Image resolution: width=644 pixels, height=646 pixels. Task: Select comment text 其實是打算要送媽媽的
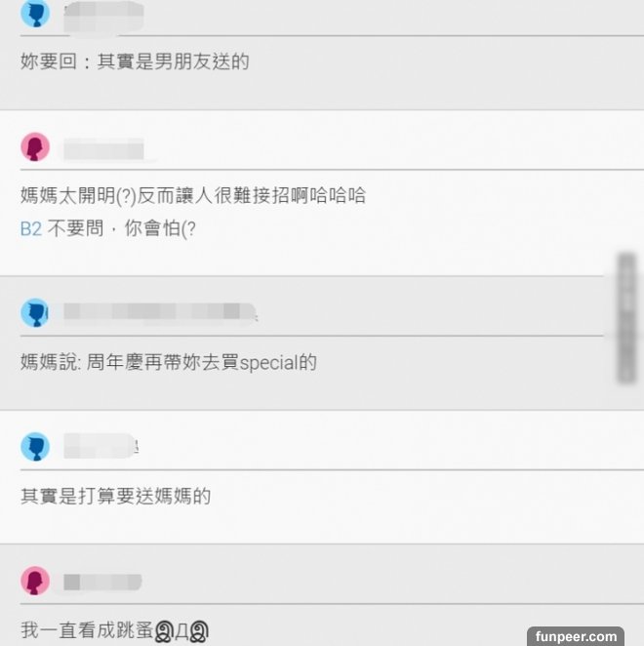click(116, 496)
